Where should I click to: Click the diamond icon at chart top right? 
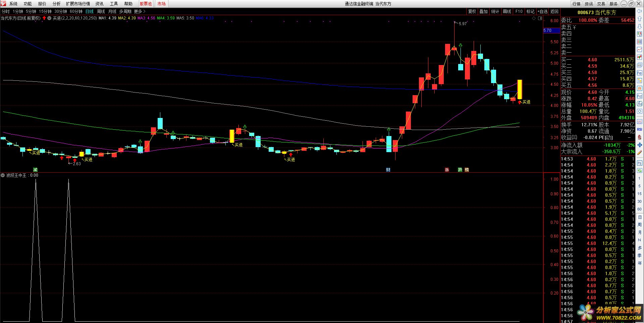[534, 18]
